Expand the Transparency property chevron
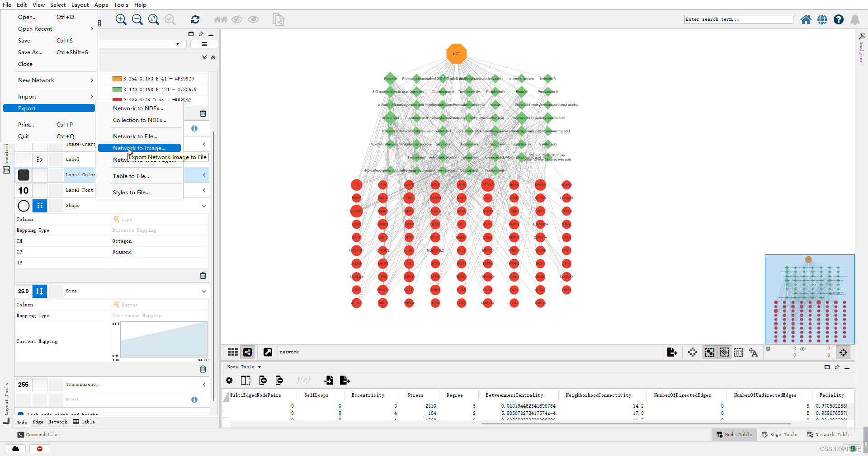 pyautogui.click(x=204, y=385)
